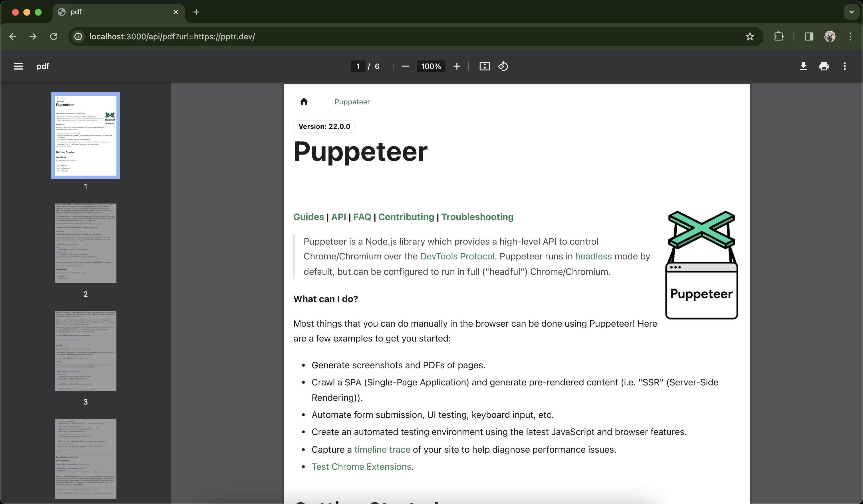The height and width of the screenshot is (504, 863).
Task: Select the page 2 thumbnail
Action: 85,243
